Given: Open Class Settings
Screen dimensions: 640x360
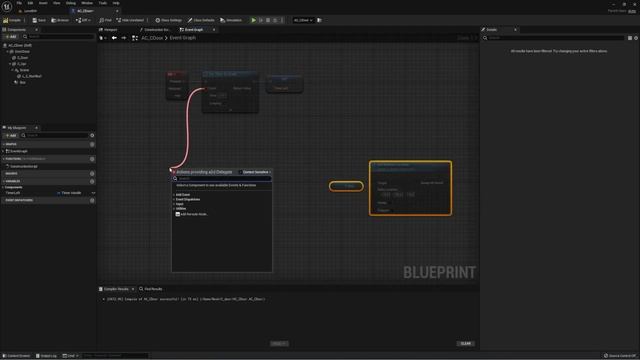Looking at the screenshot, I should coord(169,20).
